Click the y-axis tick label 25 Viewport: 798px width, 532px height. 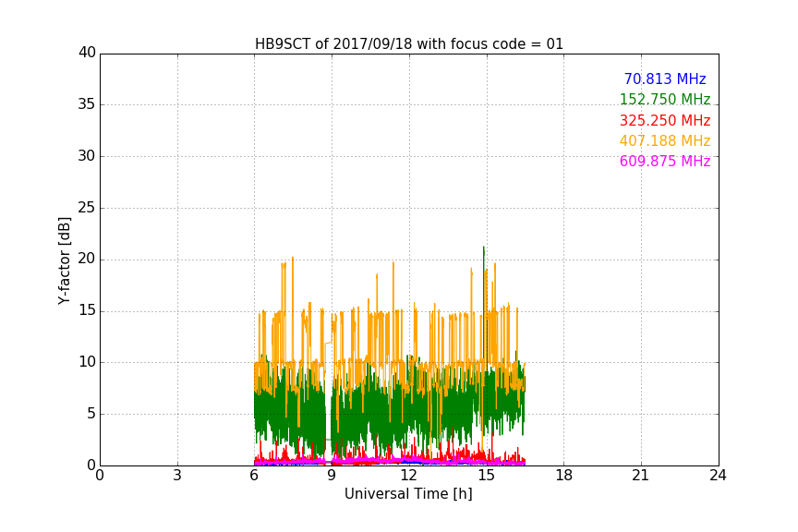point(87,207)
